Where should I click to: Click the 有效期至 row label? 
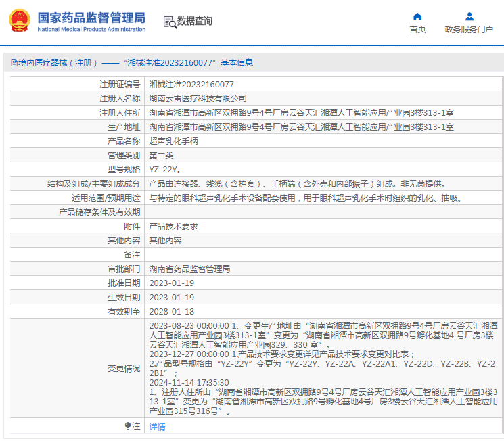tap(124, 311)
